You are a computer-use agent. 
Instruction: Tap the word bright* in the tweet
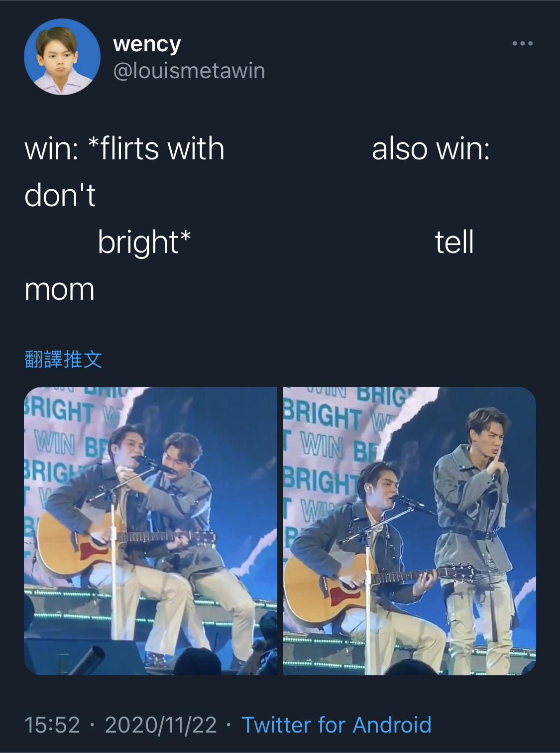pos(144,243)
